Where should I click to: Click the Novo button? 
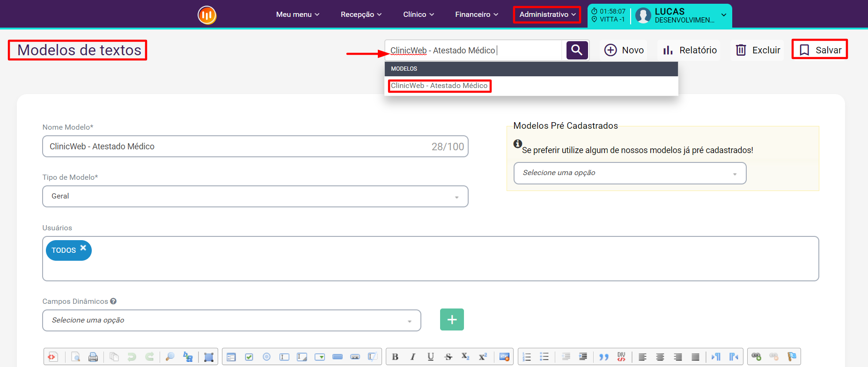pyautogui.click(x=624, y=50)
